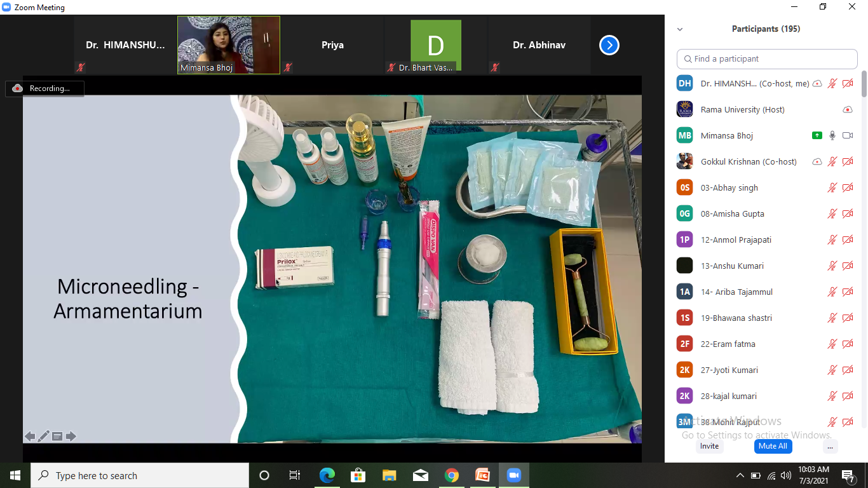This screenshot has width=868, height=488.
Task: Click the Mute All button
Action: (773, 446)
